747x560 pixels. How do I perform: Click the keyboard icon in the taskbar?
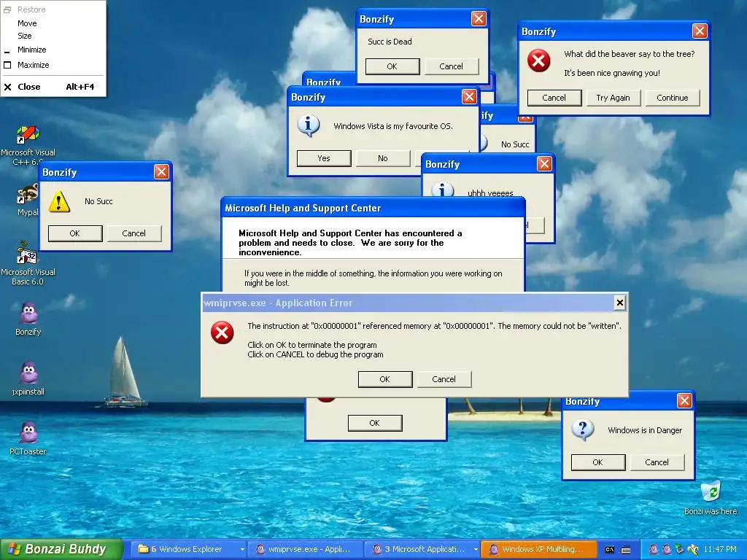626,550
